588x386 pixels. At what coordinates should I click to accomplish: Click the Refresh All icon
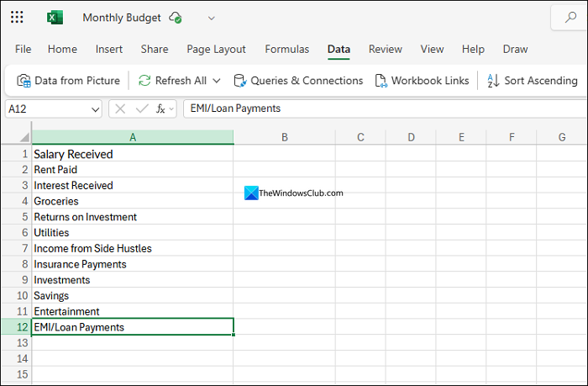point(144,81)
